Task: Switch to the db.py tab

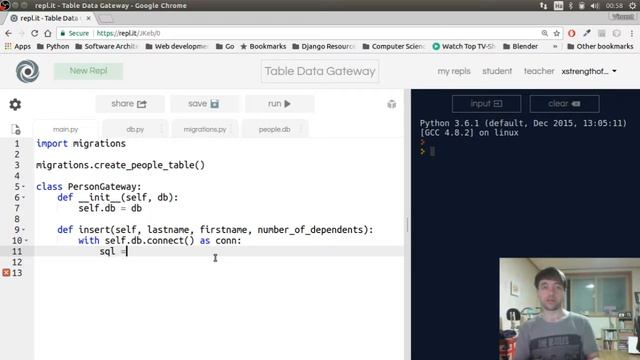Action: (x=135, y=129)
